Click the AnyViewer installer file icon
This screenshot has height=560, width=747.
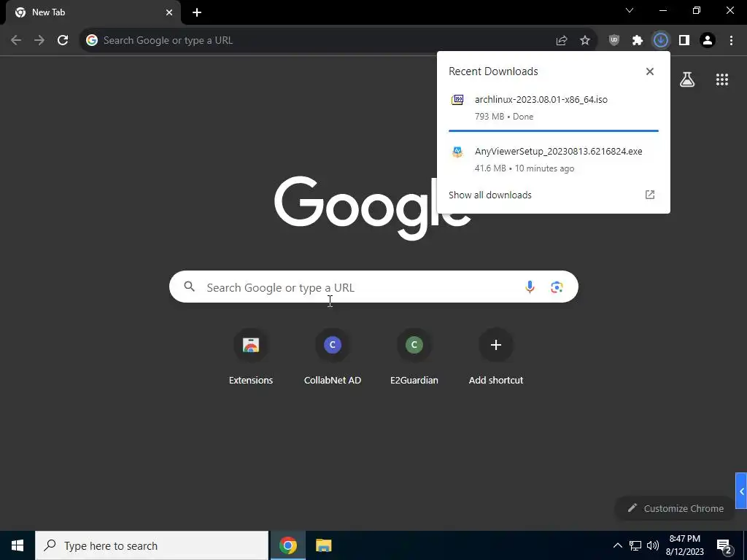(457, 152)
